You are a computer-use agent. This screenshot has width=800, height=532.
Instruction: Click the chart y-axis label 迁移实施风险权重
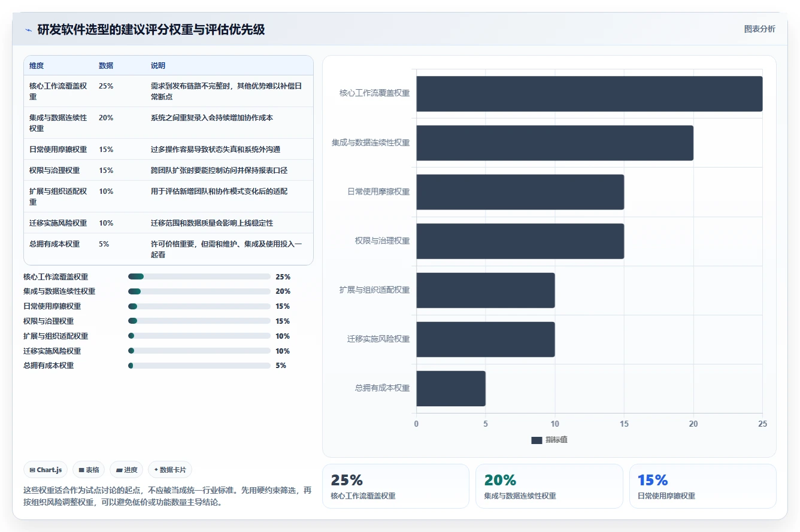point(378,339)
